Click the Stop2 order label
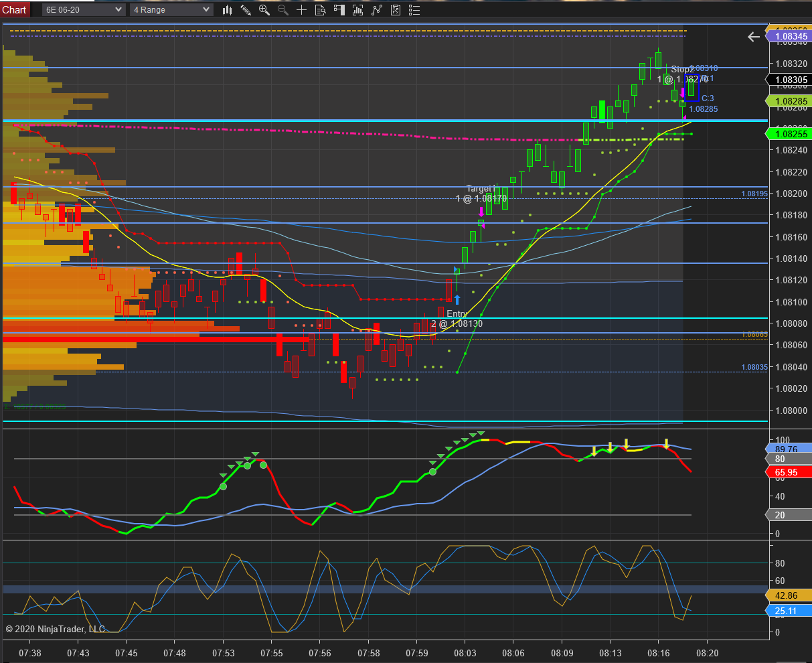812x663 pixels. click(x=683, y=69)
